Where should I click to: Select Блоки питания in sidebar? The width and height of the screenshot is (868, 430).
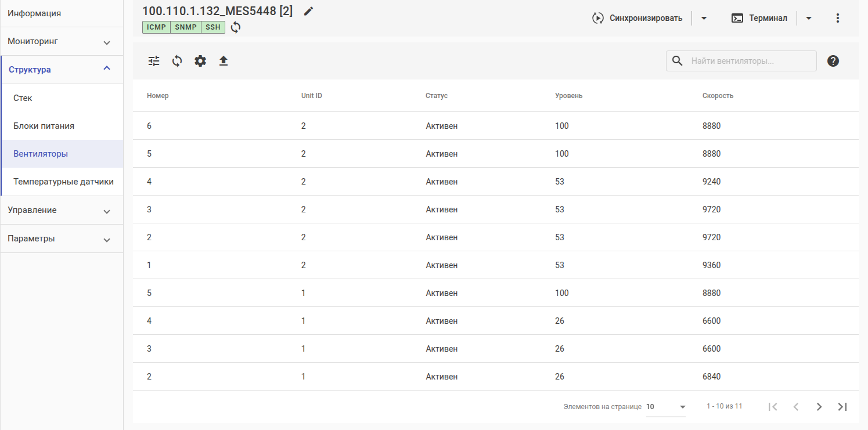[x=44, y=126]
